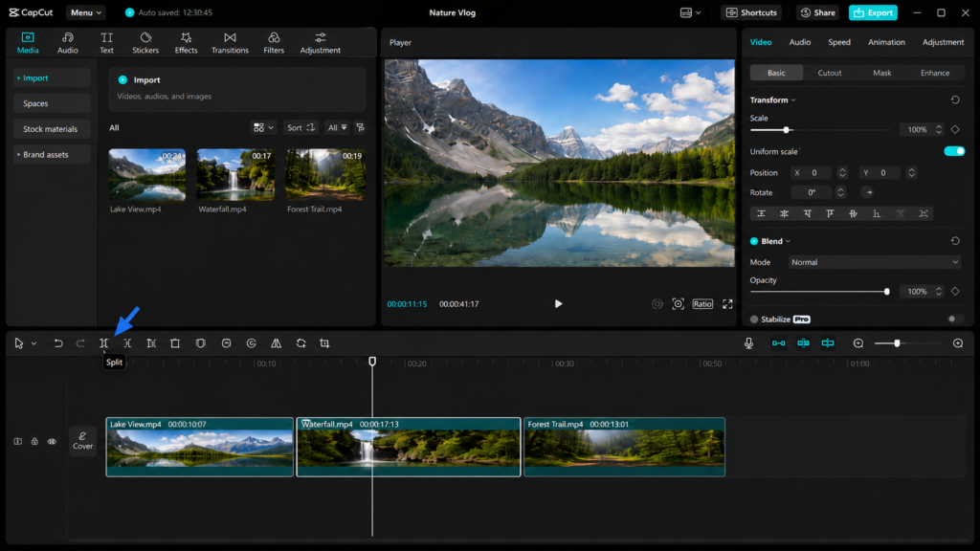Click the microphone record voiceover icon

(x=748, y=343)
